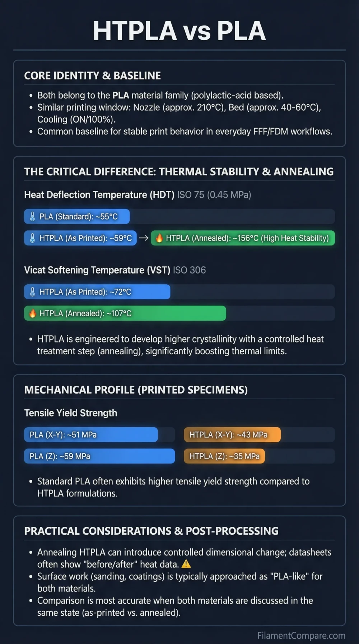Click the HTPLA (Z) ~35 MPa bar
The height and width of the screenshot is (644, 359).
click(x=224, y=456)
